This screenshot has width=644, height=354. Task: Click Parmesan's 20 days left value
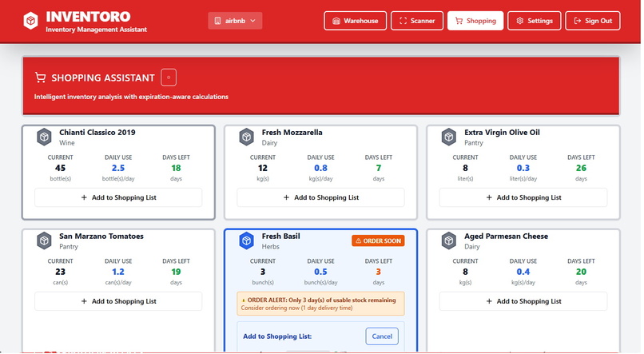tap(581, 272)
